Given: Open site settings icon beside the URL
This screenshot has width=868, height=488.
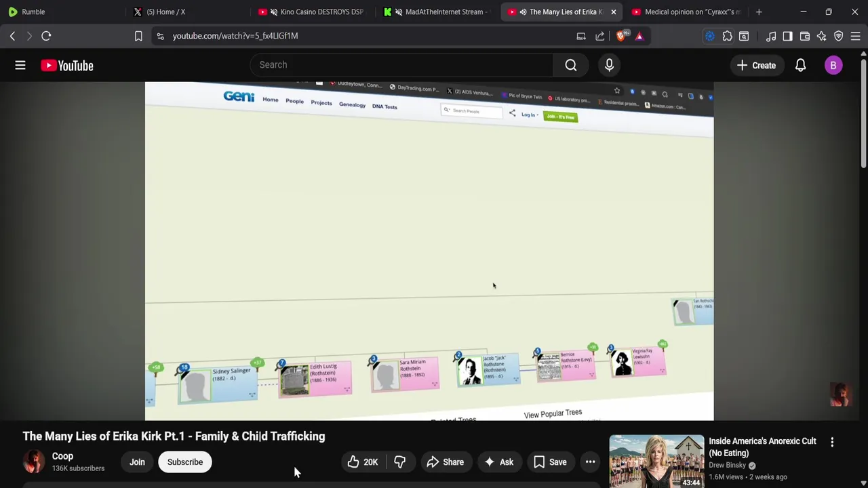Looking at the screenshot, I should pyautogui.click(x=160, y=36).
